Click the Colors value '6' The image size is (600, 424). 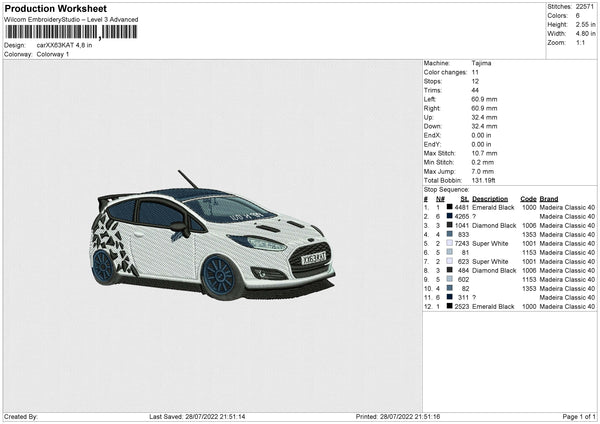coord(577,16)
